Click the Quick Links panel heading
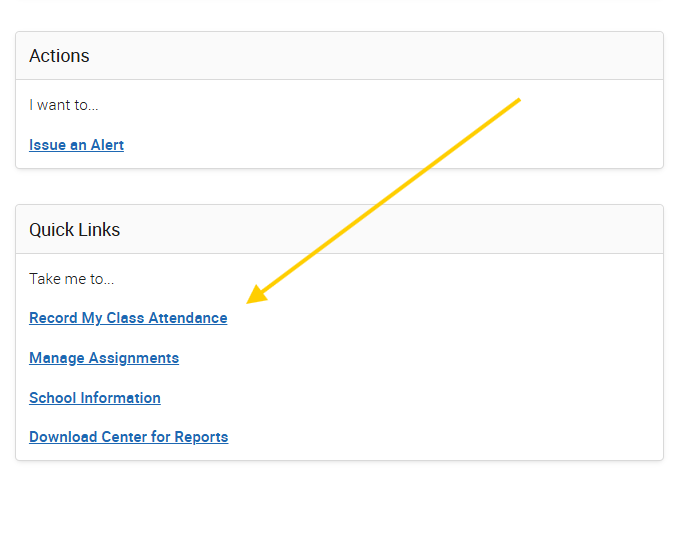Screen dimensions: 689x536 click(74, 230)
